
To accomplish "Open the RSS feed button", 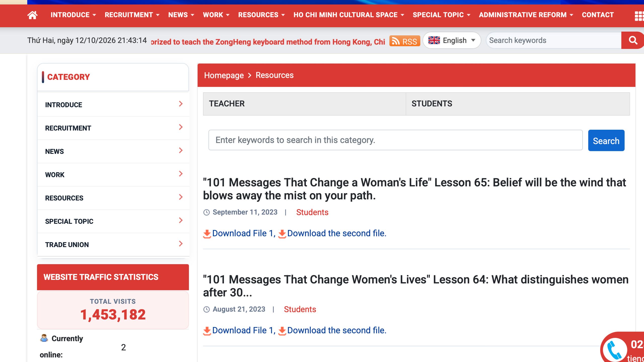I will tap(405, 41).
